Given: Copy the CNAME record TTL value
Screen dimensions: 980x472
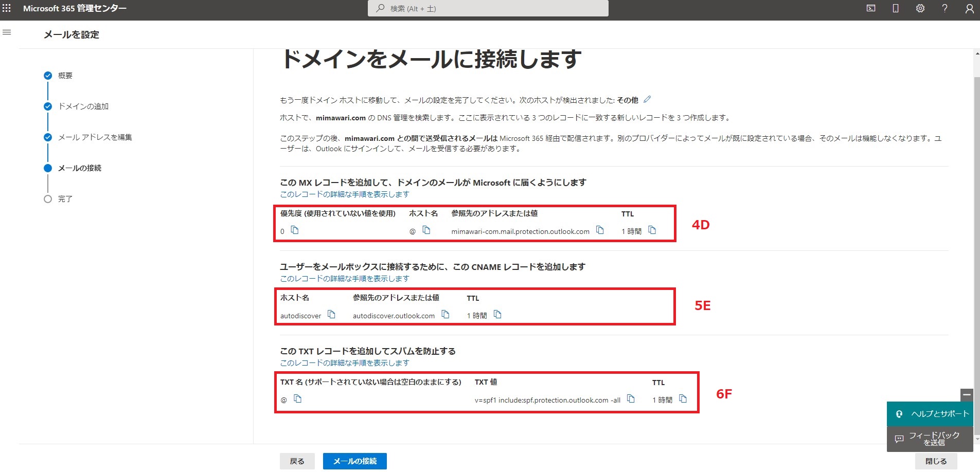Looking at the screenshot, I should pos(497,314).
